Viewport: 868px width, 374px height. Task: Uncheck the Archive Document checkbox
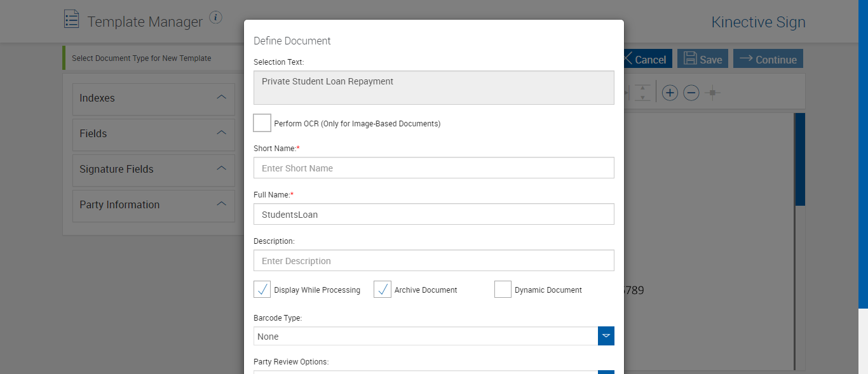[x=383, y=290]
